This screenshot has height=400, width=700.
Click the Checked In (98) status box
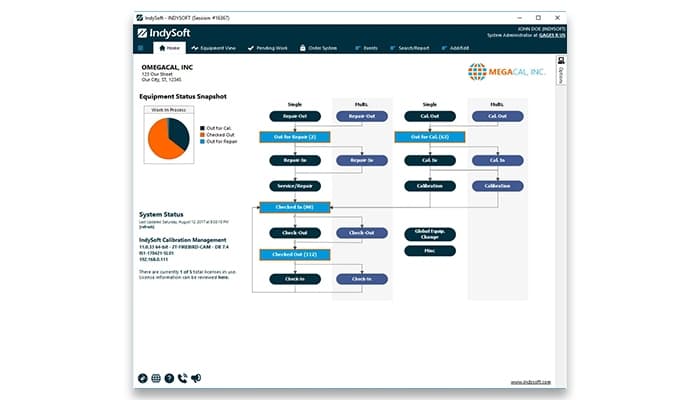click(x=288, y=207)
